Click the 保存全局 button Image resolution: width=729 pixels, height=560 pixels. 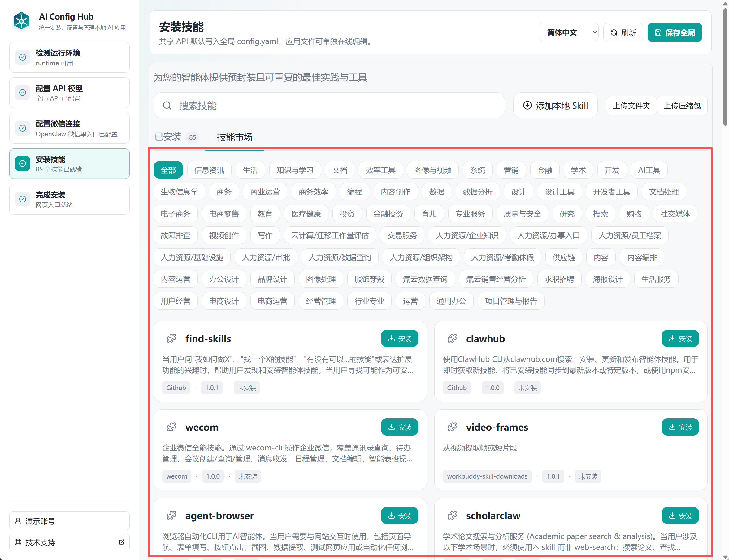675,32
